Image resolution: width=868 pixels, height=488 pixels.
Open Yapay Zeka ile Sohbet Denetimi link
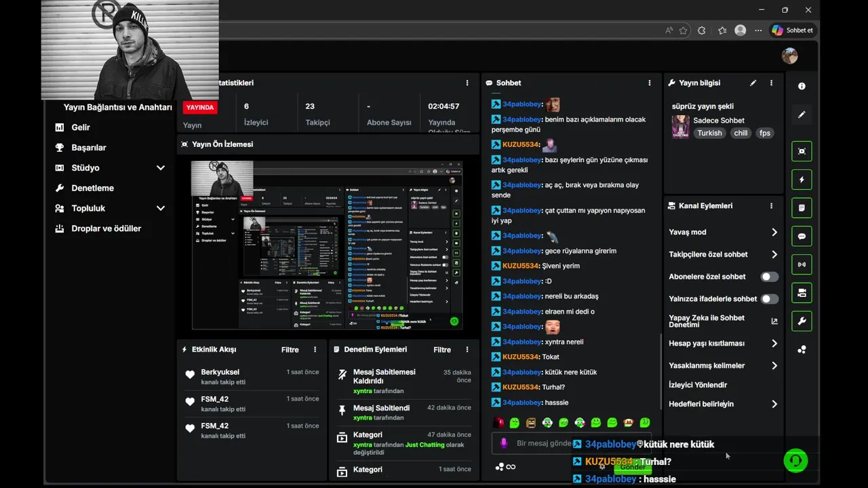723,321
